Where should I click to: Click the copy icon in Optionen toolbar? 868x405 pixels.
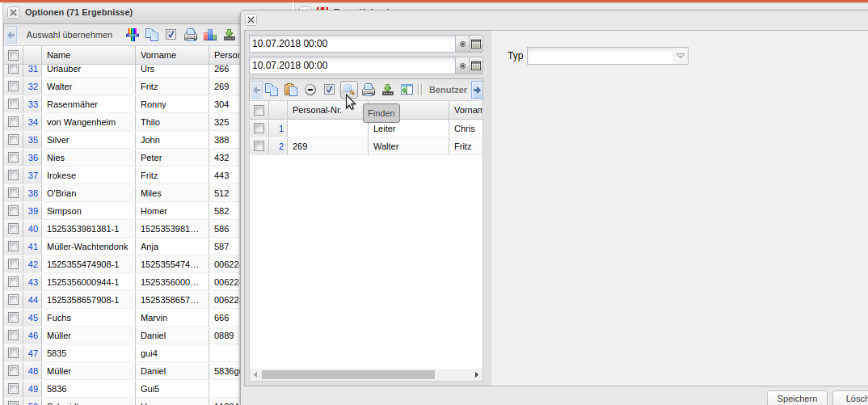click(152, 35)
